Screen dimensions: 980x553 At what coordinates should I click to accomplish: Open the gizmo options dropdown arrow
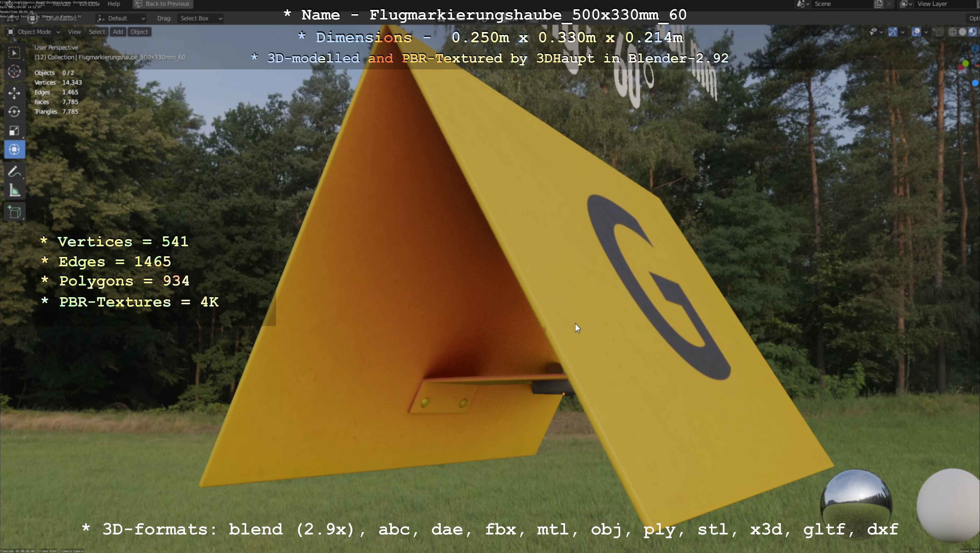(x=902, y=32)
